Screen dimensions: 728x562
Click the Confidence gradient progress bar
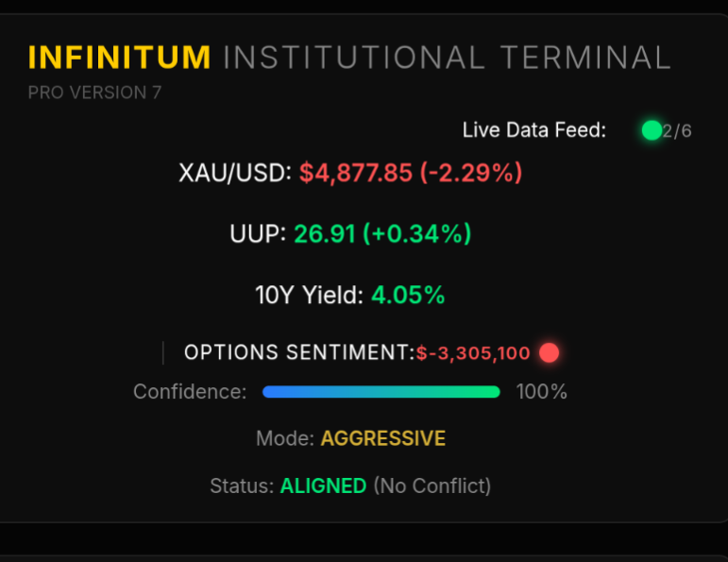(x=381, y=392)
